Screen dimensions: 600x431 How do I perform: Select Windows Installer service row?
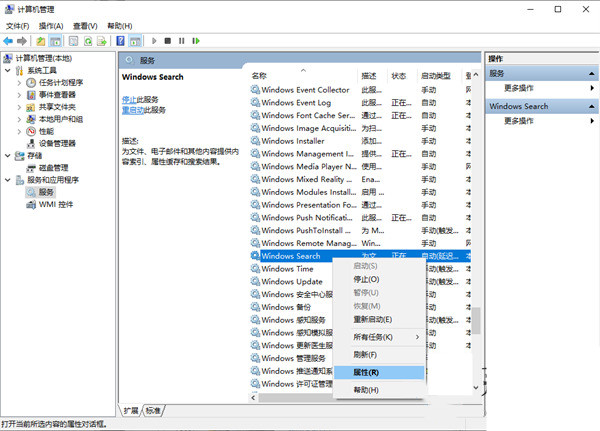point(360,141)
